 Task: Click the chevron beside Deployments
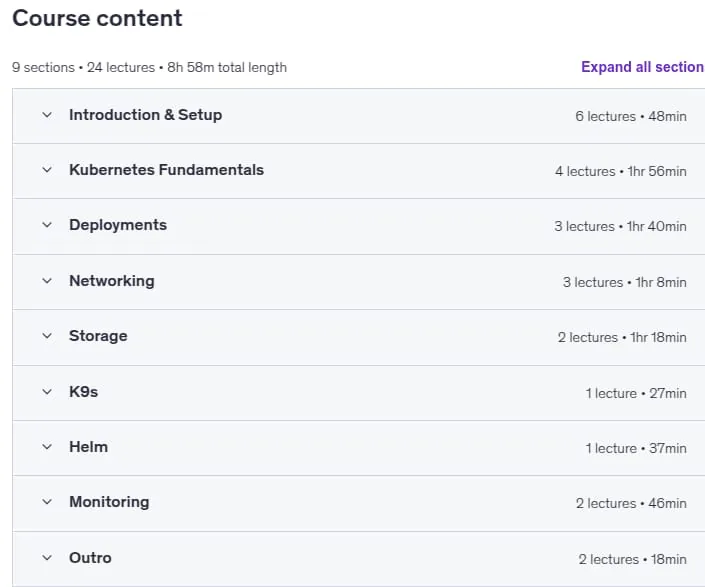47,225
